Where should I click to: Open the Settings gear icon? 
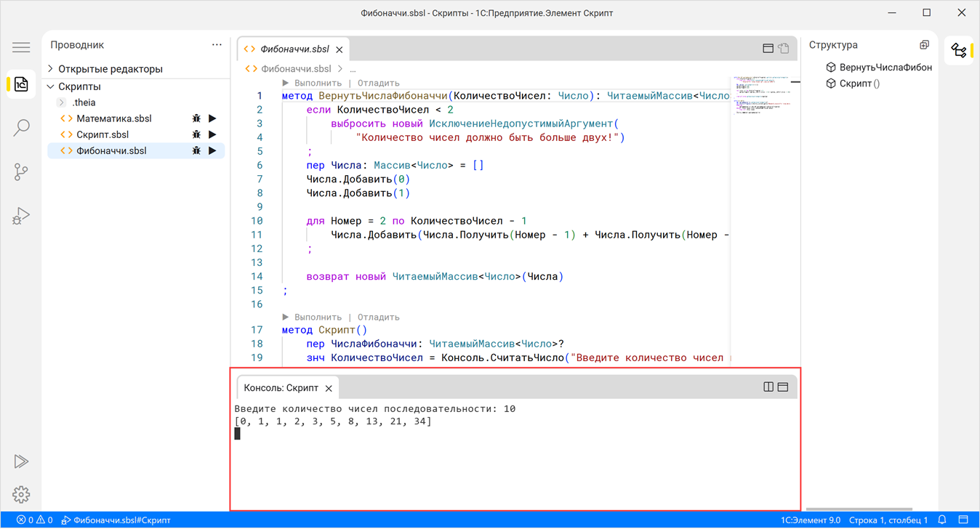click(x=21, y=495)
